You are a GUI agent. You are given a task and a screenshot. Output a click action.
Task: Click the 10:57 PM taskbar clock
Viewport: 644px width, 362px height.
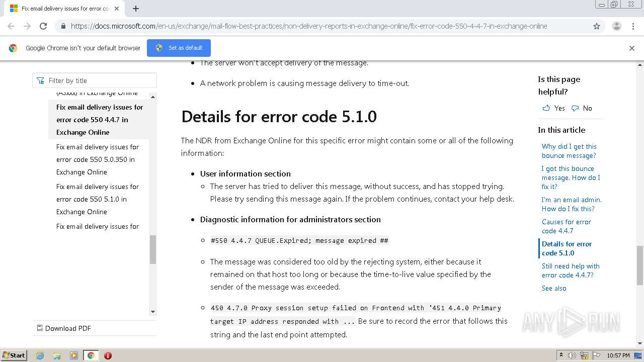pos(618,355)
